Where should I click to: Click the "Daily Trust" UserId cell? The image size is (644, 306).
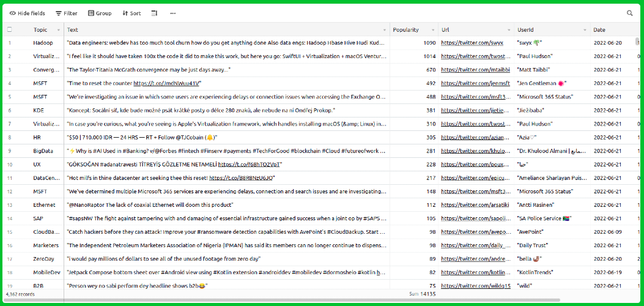tap(552, 245)
